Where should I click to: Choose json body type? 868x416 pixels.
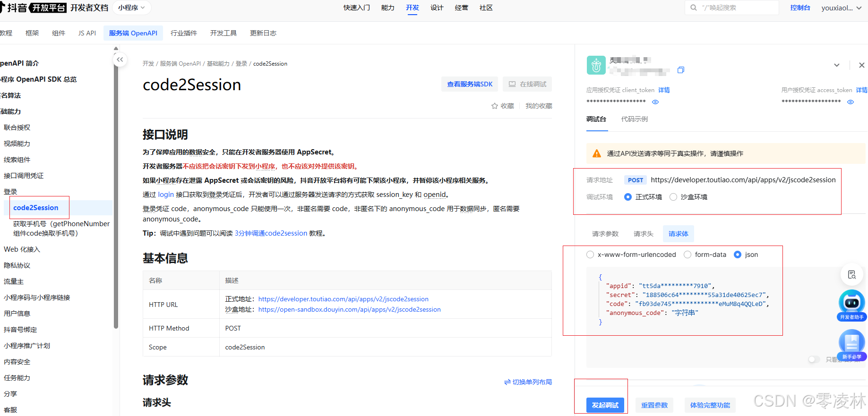738,255
